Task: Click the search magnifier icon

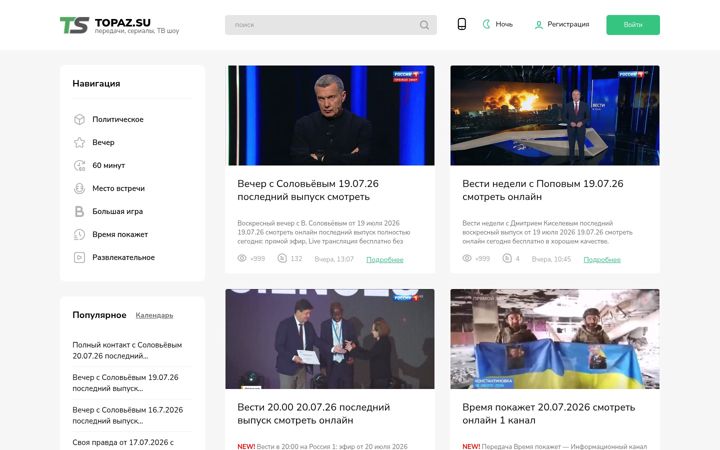Action: (424, 25)
